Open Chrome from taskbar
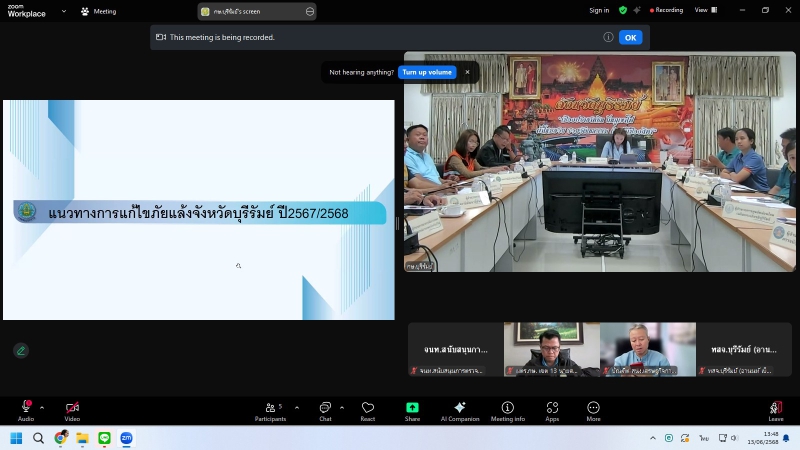This screenshot has height=450, width=800. pyautogui.click(x=61, y=438)
